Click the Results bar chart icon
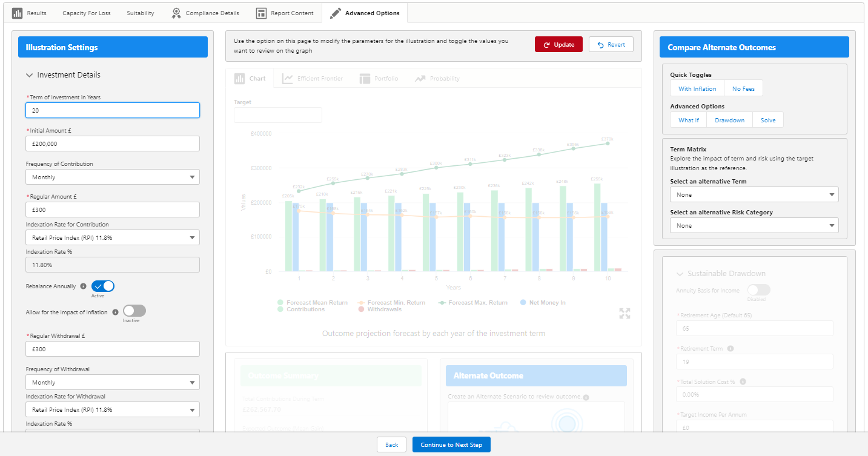The height and width of the screenshot is (456, 868). pos(17,13)
